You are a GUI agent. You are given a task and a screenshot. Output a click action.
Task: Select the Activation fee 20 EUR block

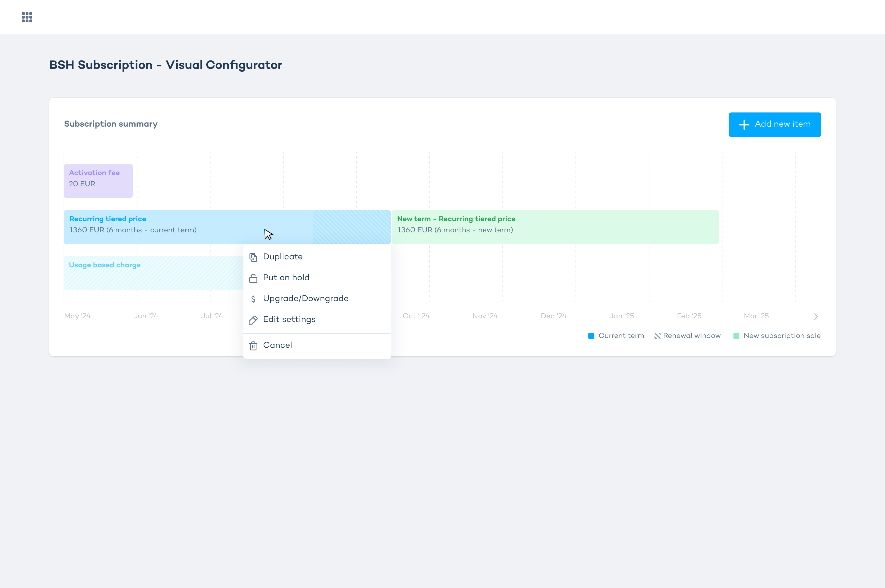point(98,181)
